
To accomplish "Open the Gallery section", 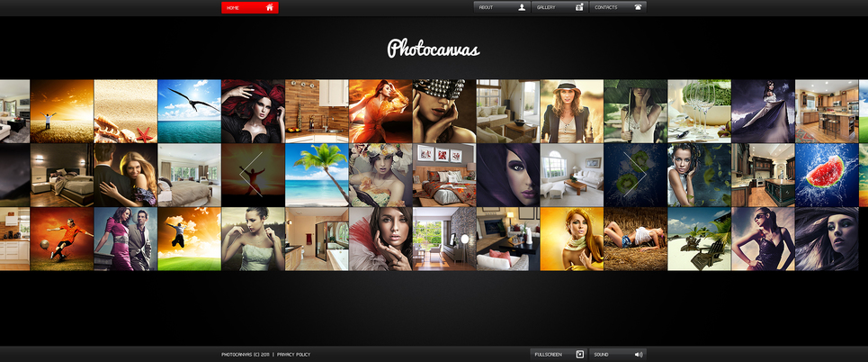I will point(559,7).
